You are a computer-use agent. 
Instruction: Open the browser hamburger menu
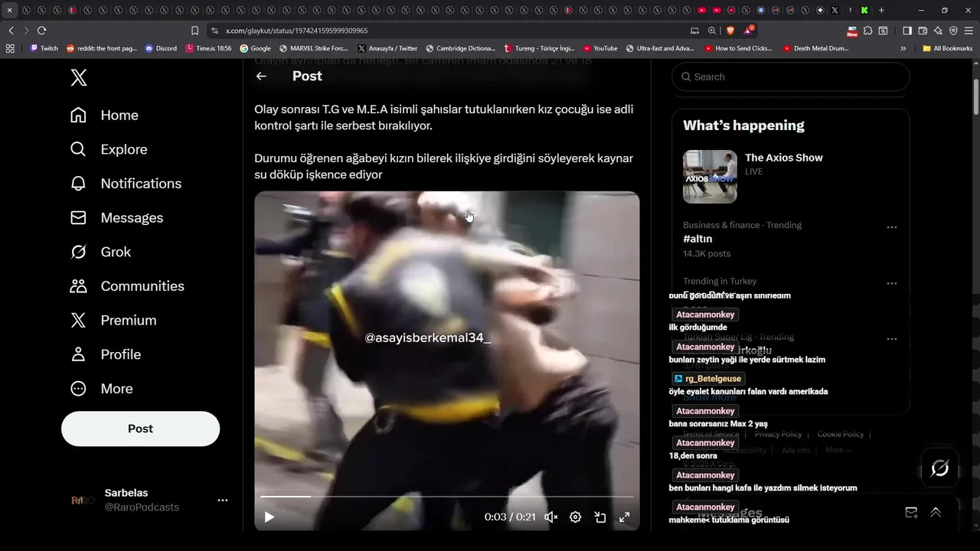tap(969, 31)
